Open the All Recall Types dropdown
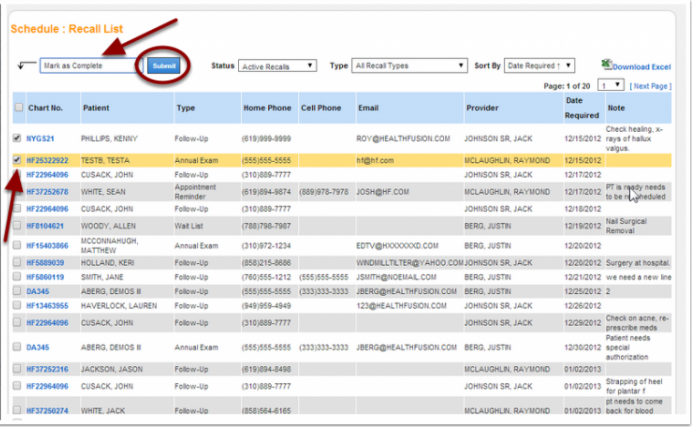 (410, 66)
